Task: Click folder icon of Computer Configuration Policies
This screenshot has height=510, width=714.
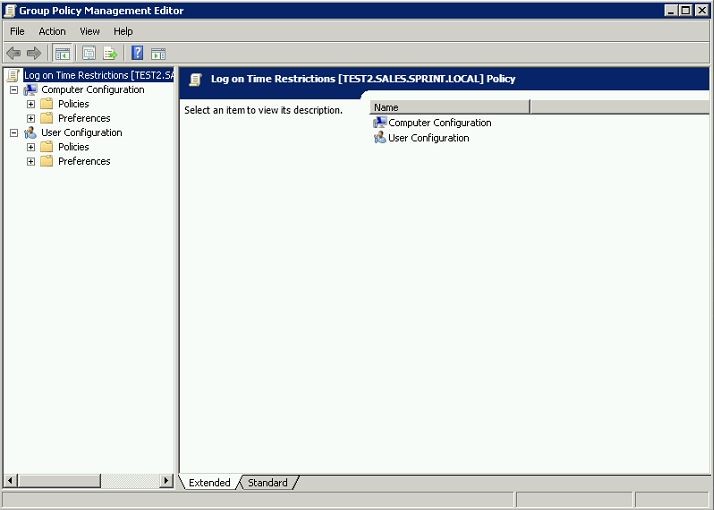Action: 46,104
